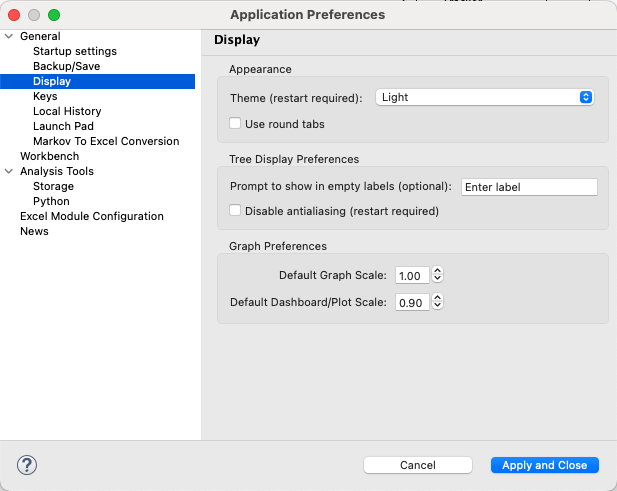The height and width of the screenshot is (491, 617).
Task: Collapse the General tree section
Action: 9,37
